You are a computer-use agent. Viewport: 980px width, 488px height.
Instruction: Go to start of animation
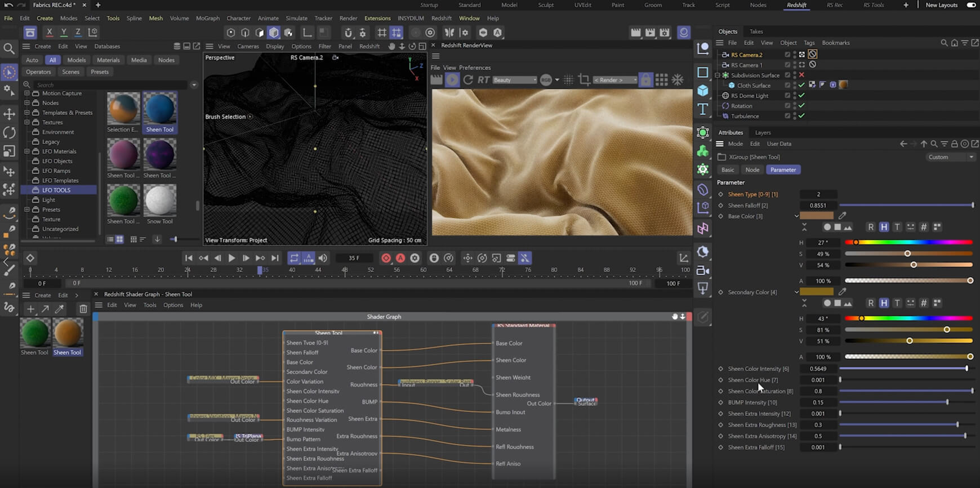tap(189, 258)
